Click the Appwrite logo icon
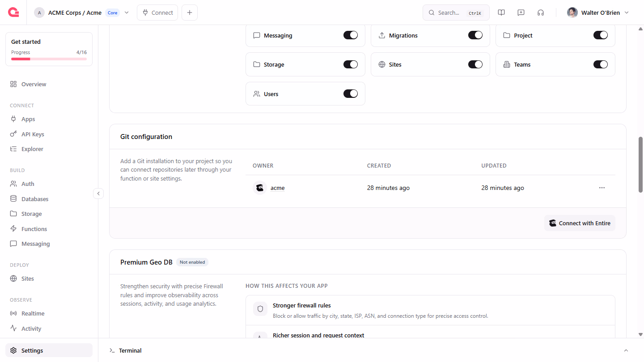Screen dimensions: 644x362 tap(13, 13)
